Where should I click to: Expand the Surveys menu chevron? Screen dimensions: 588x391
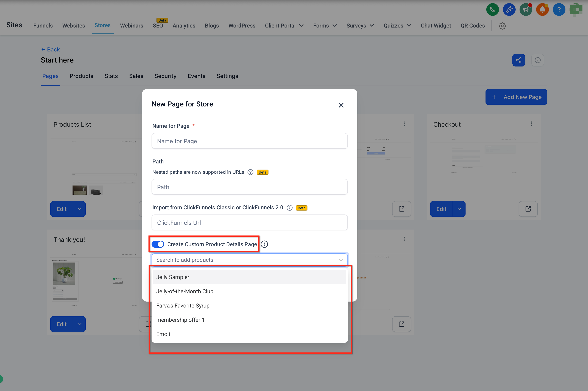372,26
